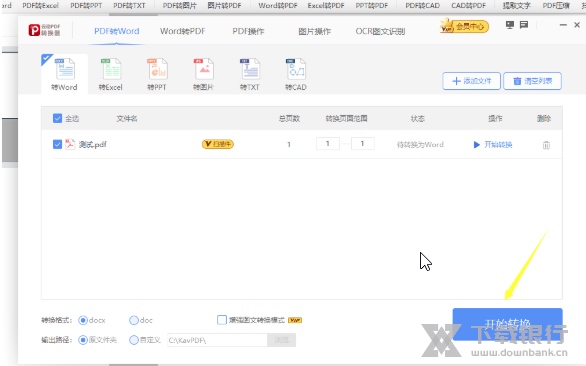The height and width of the screenshot is (366, 586).
Task: Open the feedback message icon
Action: click(524, 25)
